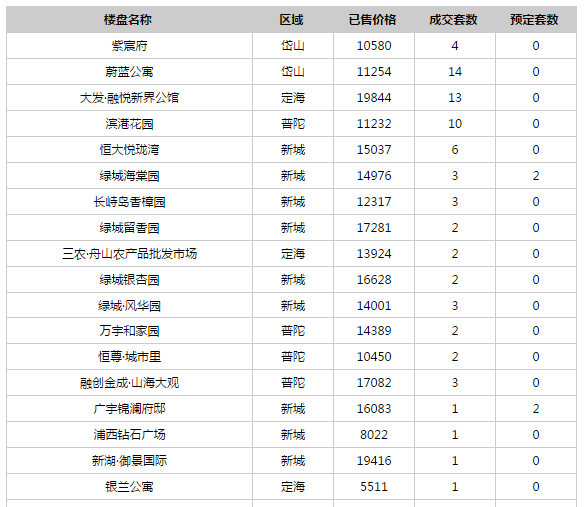The width and height of the screenshot is (584, 507).
Task: Click the 区域 column header
Action: [292, 20]
